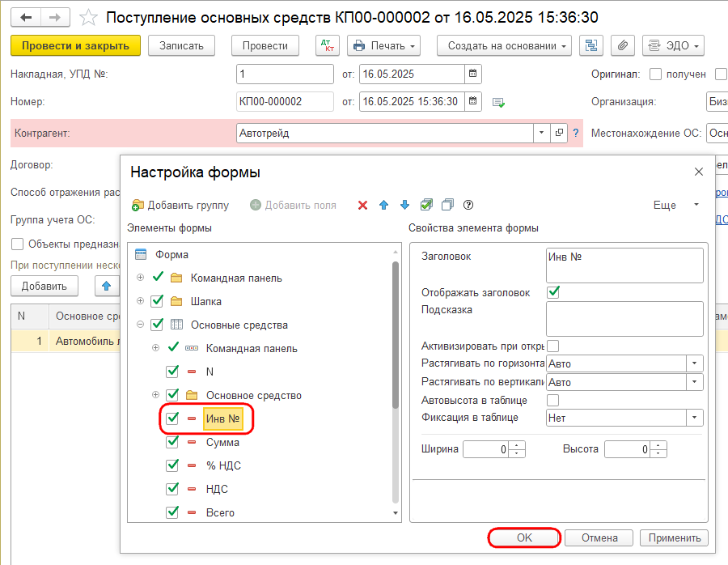Screen dimensions: 728x565
Task: Move the element down with blue arrow
Action: pos(405,205)
